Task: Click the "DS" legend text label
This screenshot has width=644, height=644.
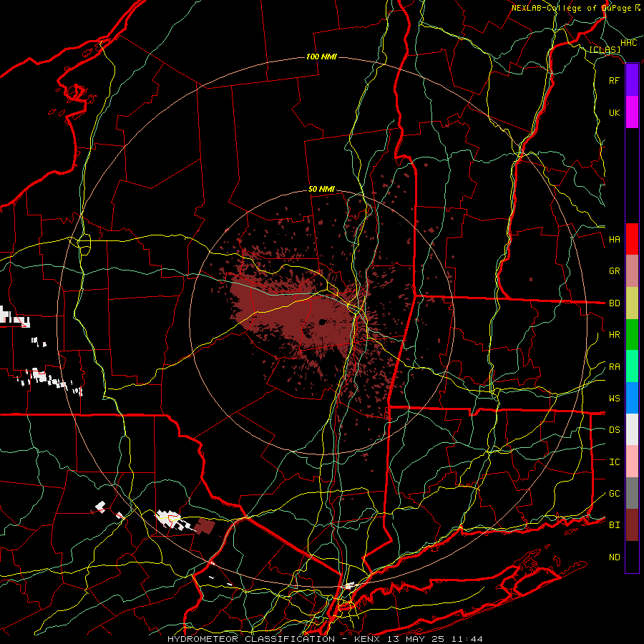Action: 614,430
